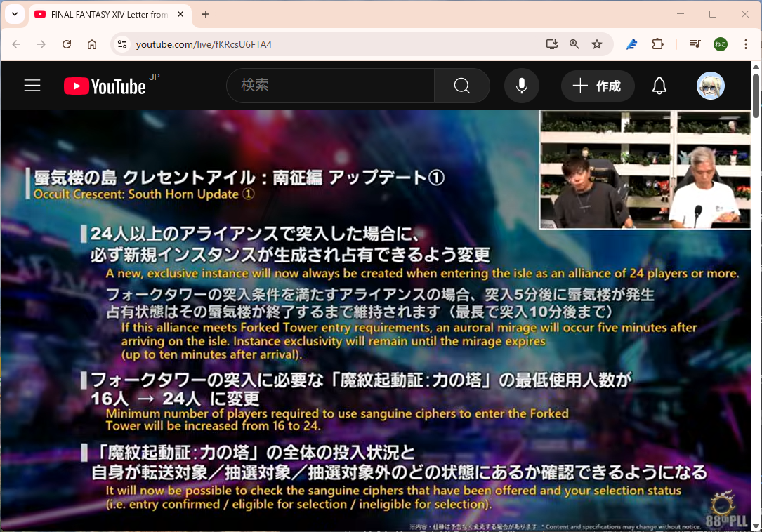Submit search with the magnifier button
Viewport: 762px width, 532px height.
coord(461,86)
